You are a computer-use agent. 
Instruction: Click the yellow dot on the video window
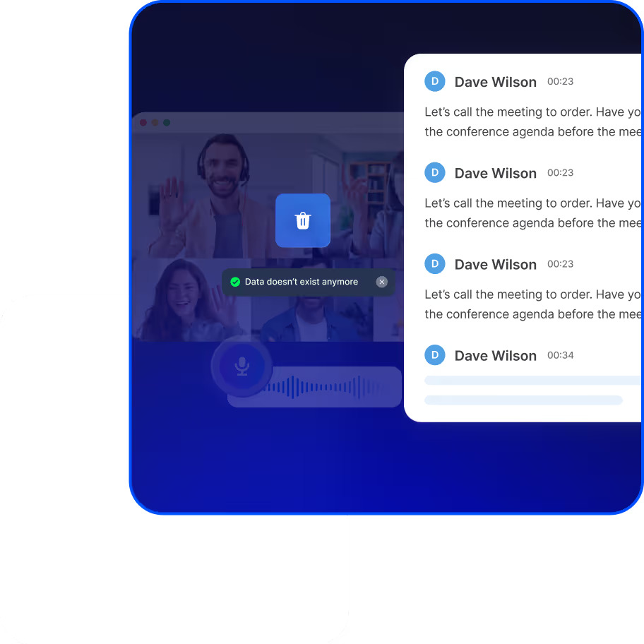155,123
